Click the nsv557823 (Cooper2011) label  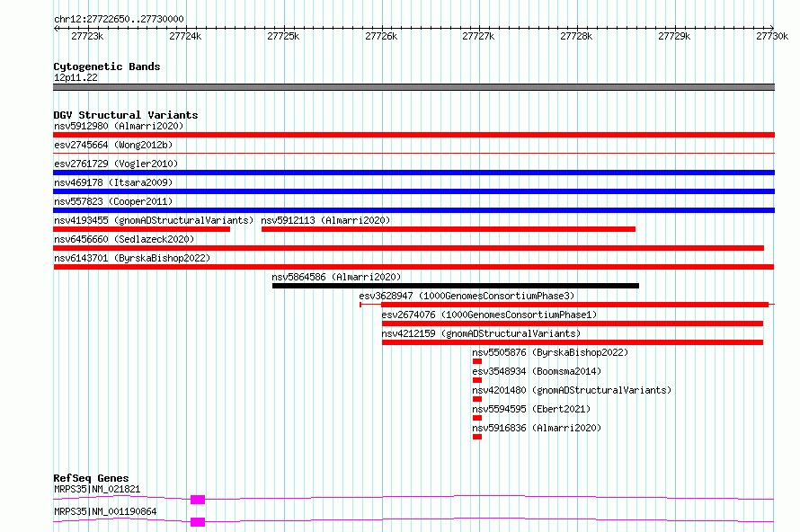point(113,201)
